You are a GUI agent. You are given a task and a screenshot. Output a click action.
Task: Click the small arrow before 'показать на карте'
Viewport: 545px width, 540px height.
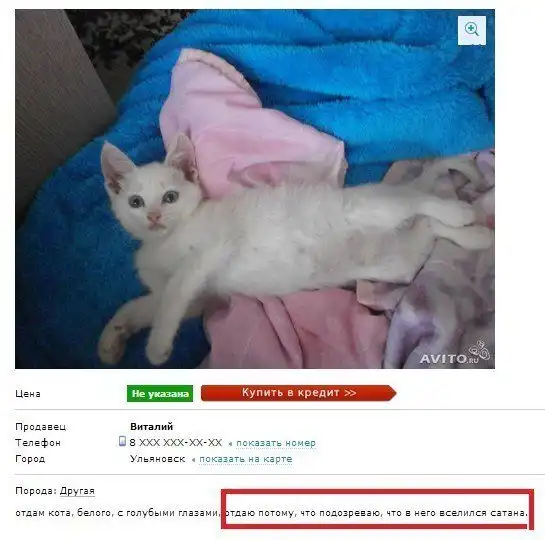click(193, 460)
